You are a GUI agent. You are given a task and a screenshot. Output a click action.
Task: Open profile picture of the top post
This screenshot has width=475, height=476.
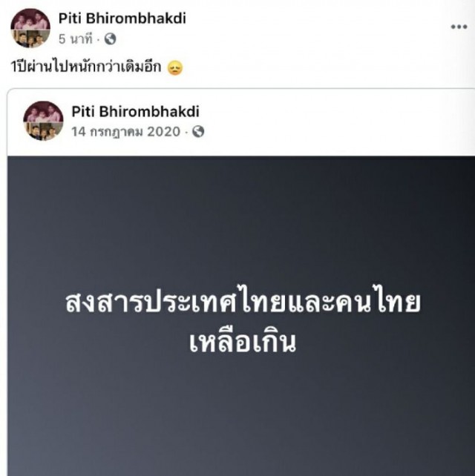point(30,28)
